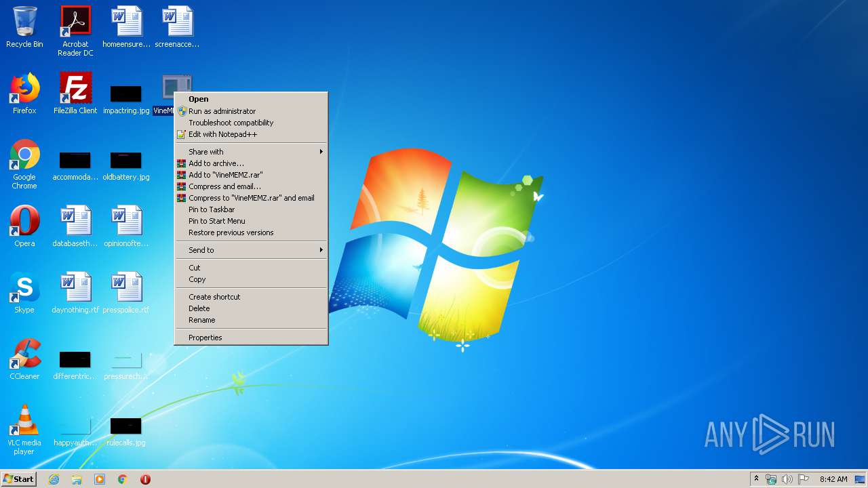Choose Cut from context menu

click(252, 268)
